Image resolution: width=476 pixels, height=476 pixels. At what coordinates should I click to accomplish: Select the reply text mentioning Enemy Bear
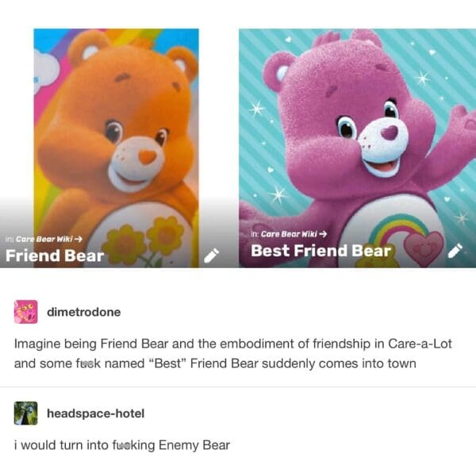[x=122, y=445]
